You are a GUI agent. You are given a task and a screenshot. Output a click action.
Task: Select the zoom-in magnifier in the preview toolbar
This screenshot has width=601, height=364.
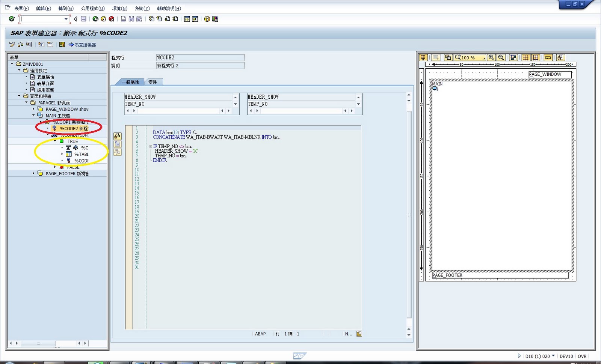492,58
